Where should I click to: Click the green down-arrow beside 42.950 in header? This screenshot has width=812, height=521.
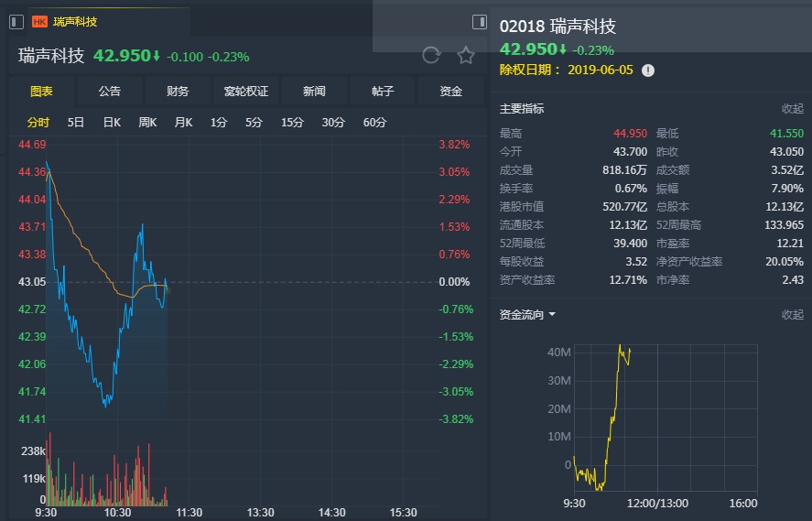tap(157, 56)
